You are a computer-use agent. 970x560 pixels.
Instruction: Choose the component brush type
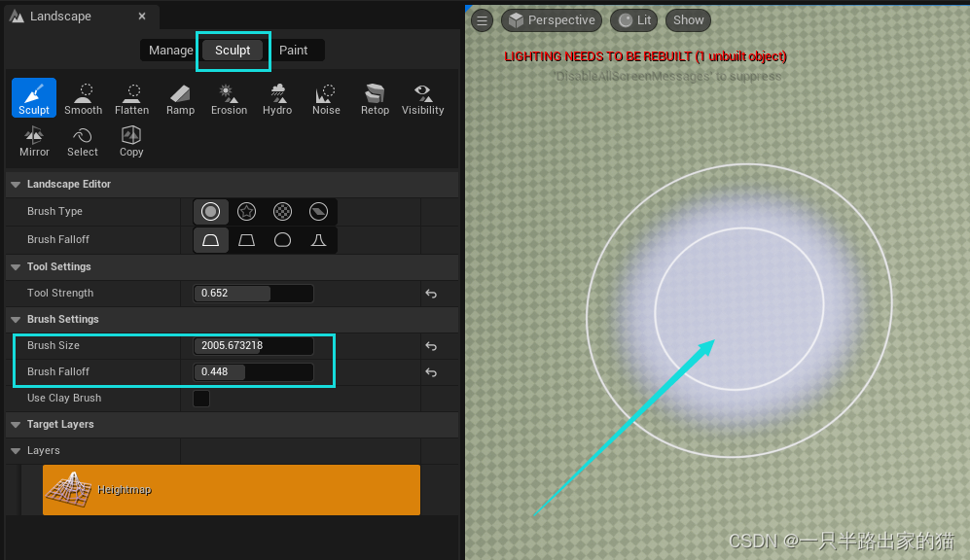tap(318, 211)
